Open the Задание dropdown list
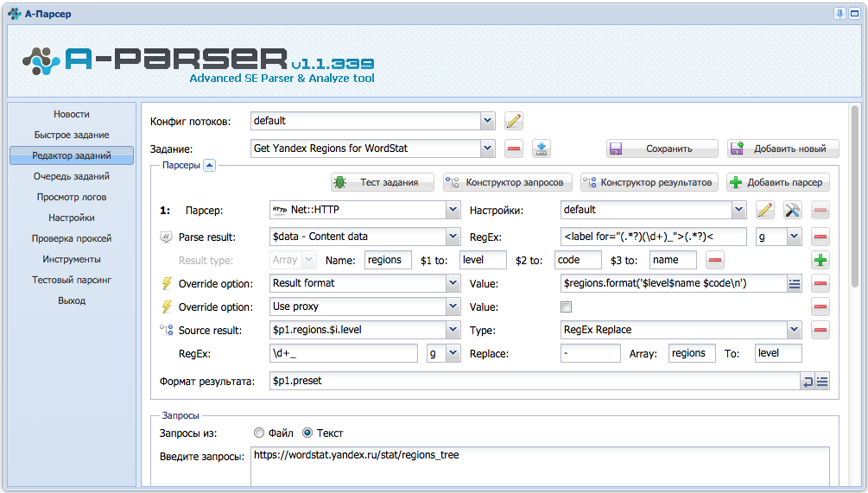868x493 pixels. [487, 149]
